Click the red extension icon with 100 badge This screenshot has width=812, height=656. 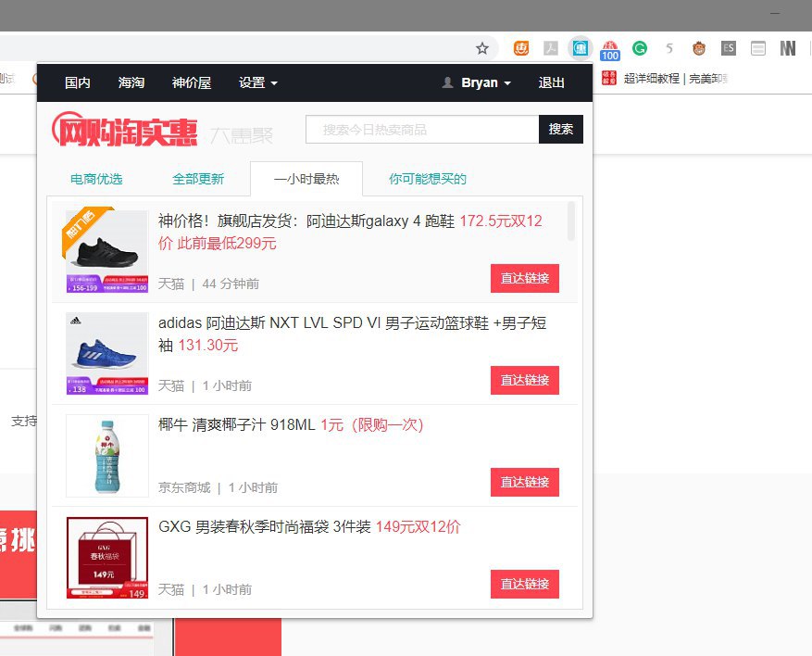point(609,50)
